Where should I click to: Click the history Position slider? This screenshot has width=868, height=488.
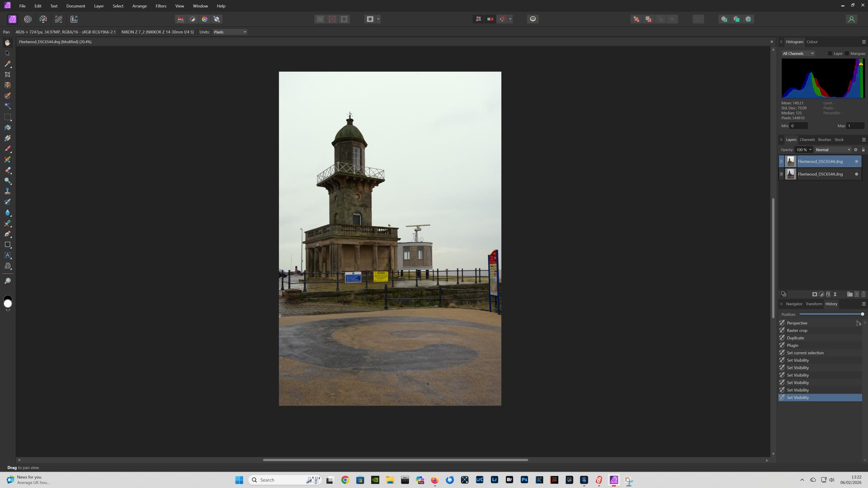point(831,314)
